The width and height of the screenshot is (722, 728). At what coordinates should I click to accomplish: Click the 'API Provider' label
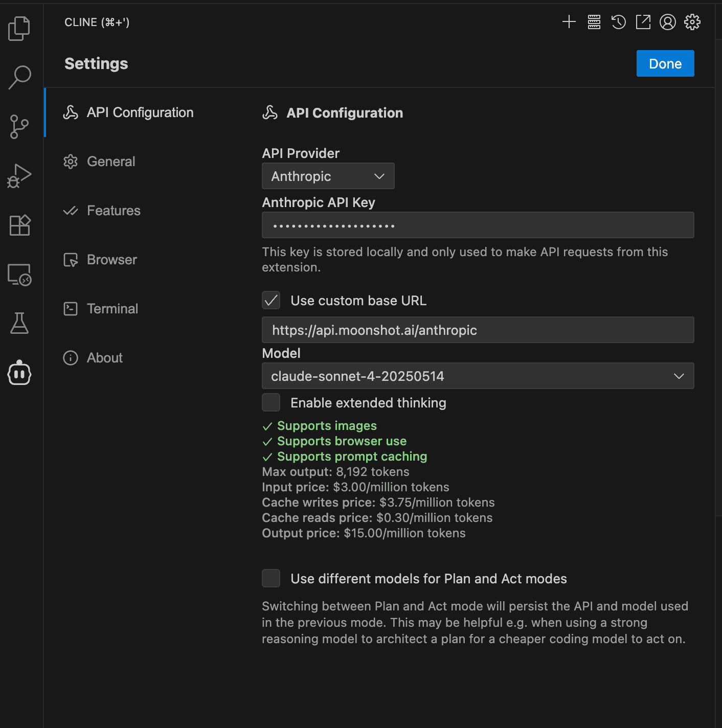301,153
